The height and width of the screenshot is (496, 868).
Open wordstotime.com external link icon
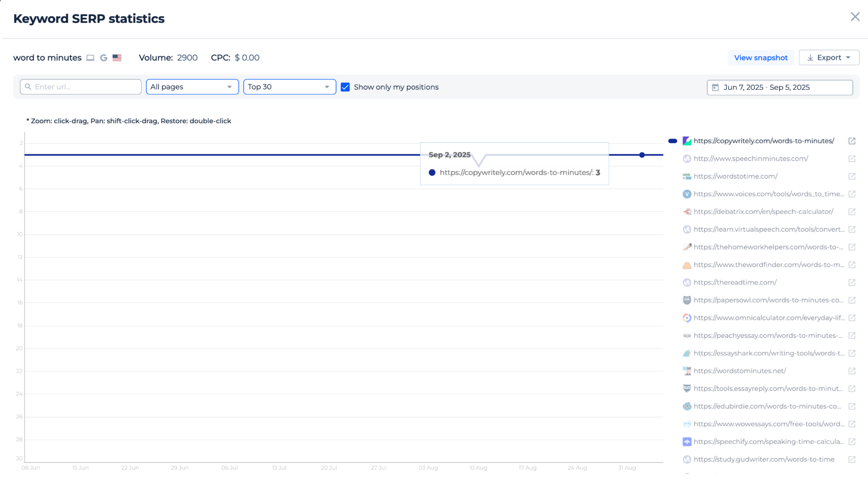852,177
